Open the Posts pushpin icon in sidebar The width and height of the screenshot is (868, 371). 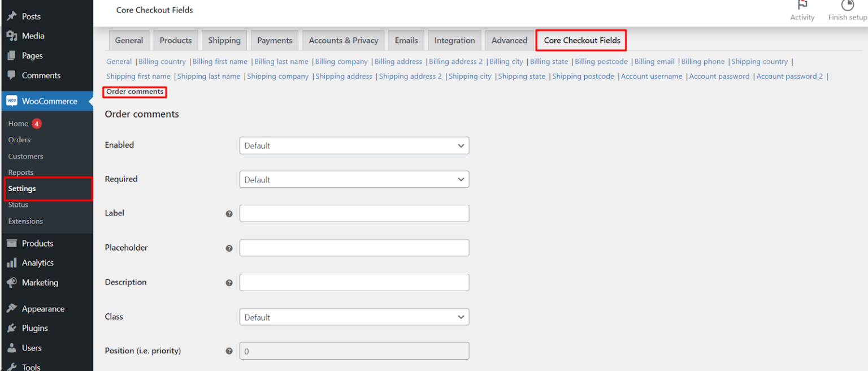tap(11, 16)
